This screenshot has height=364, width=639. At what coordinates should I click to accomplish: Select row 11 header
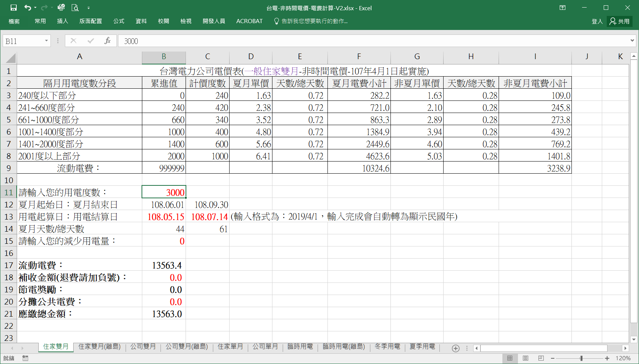[x=9, y=192]
